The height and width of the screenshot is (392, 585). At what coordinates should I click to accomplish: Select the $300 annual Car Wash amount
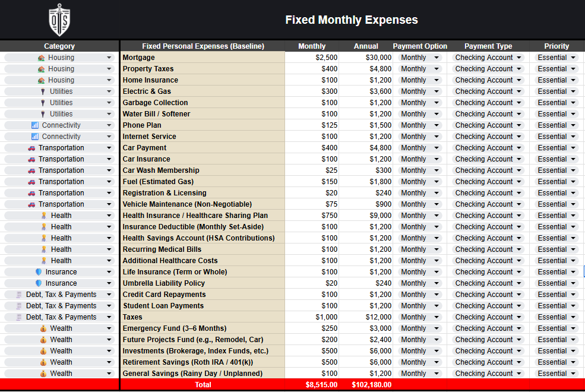coord(366,170)
